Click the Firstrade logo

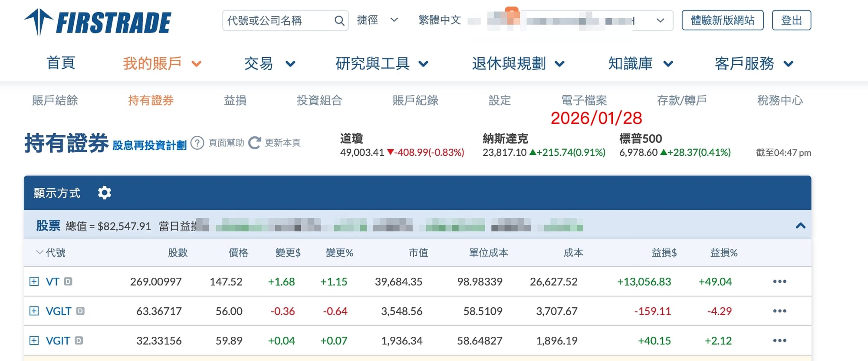(98, 22)
